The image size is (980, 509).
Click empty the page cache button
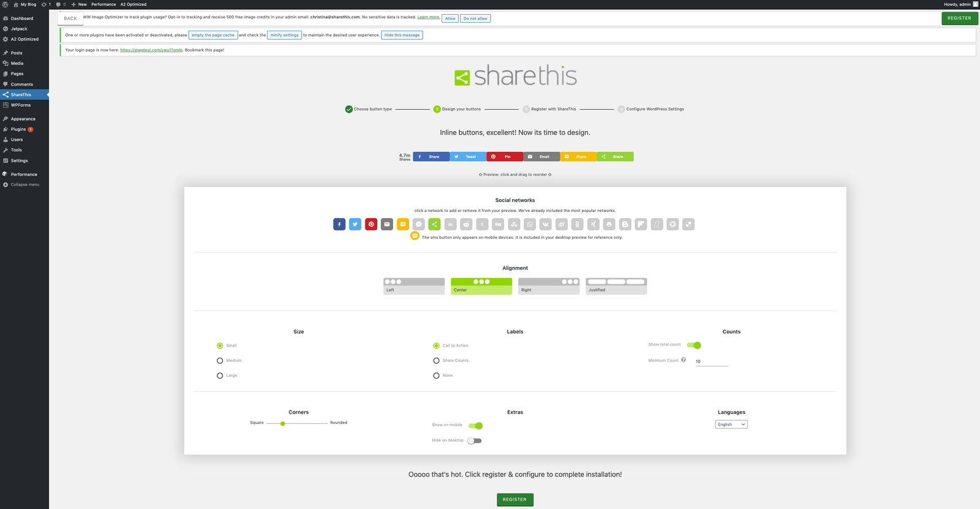[x=213, y=35]
